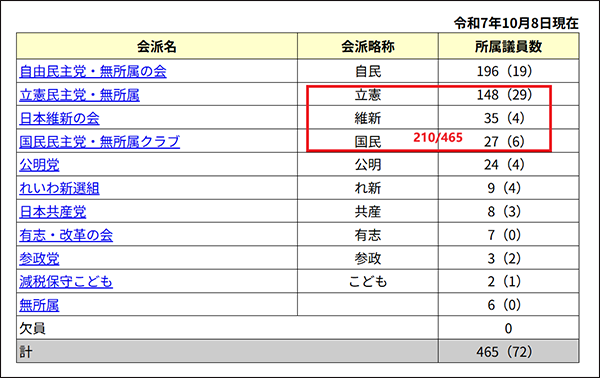Click the 所属議員数 column header
600x378 pixels.
tap(509, 46)
